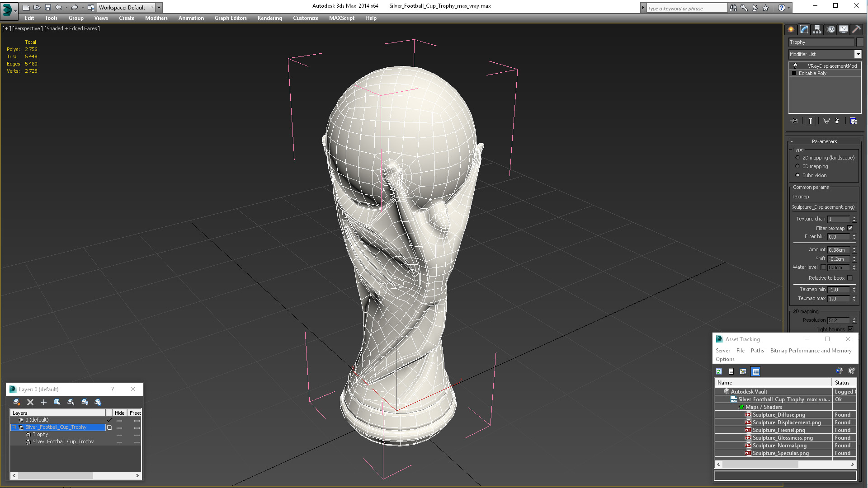
Task: Toggle VRayDisplacementMod lightbulb on/off
Action: (795, 66)
